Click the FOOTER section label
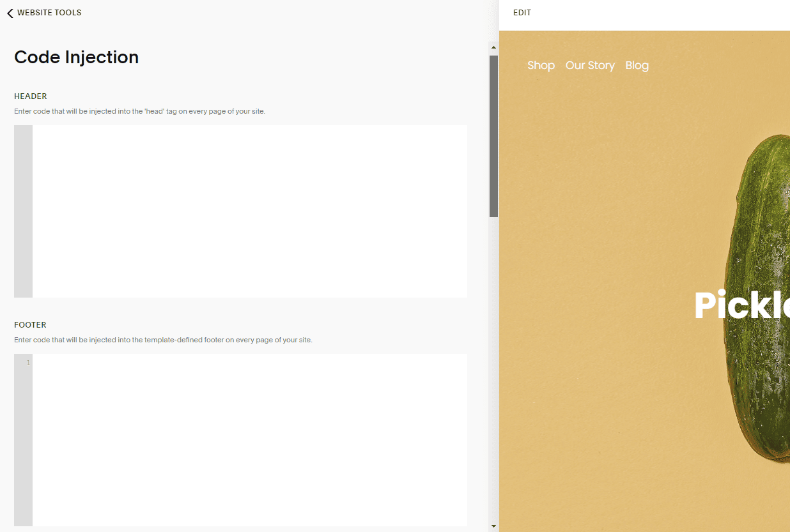790x532 pixels. pos(30,325)
